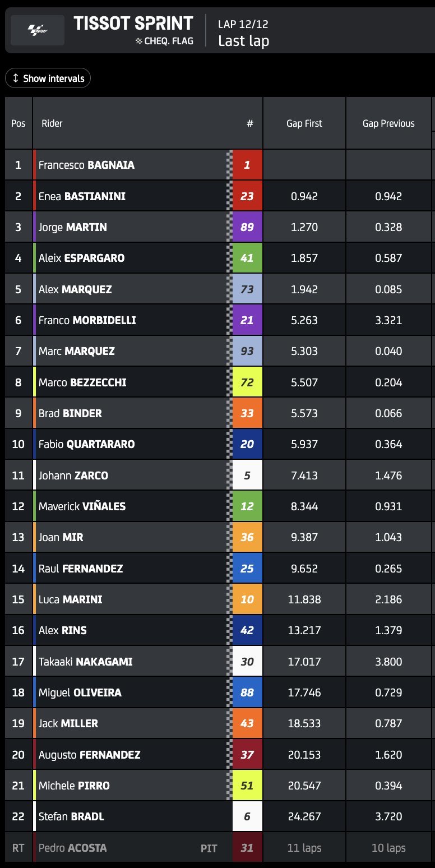Viewport: 435px width, 868px height.
Task: Click Miguel Oliveira's blue 88 badge
Action: pyautogui.click(x=247, y=692)
